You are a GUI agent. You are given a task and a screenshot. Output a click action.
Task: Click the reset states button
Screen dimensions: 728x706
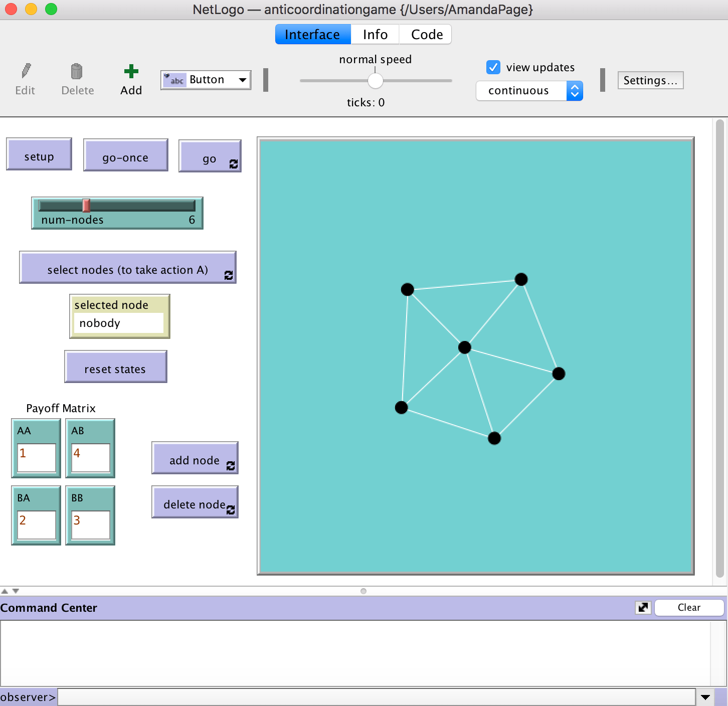click(116, 367)
